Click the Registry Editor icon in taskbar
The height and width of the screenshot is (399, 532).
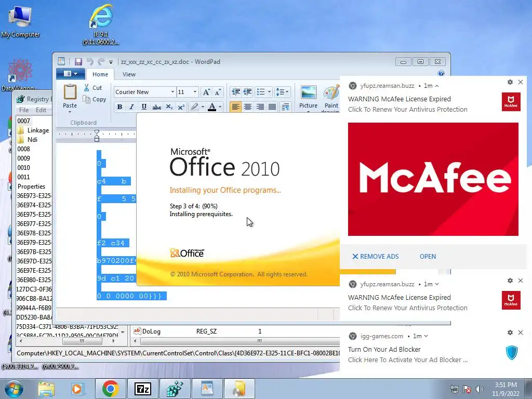pyautogui.click(x=175, y=389)
